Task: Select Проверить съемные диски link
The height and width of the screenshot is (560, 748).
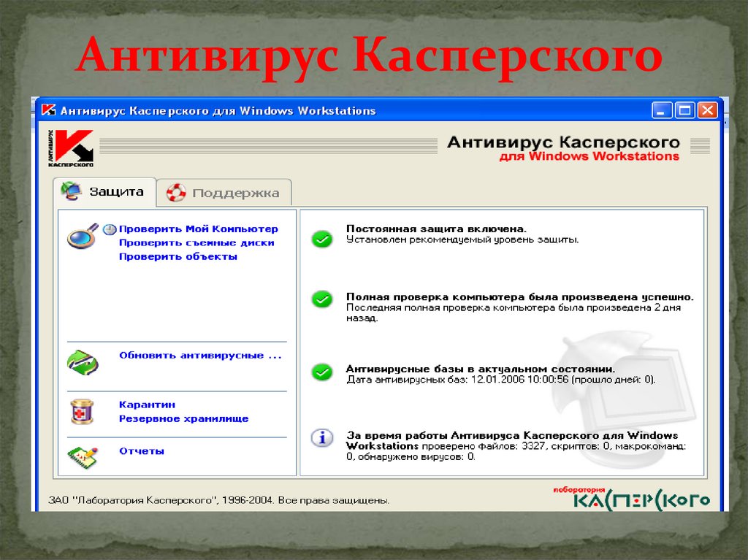Action: pyautogui.click(x=196, y=243)
